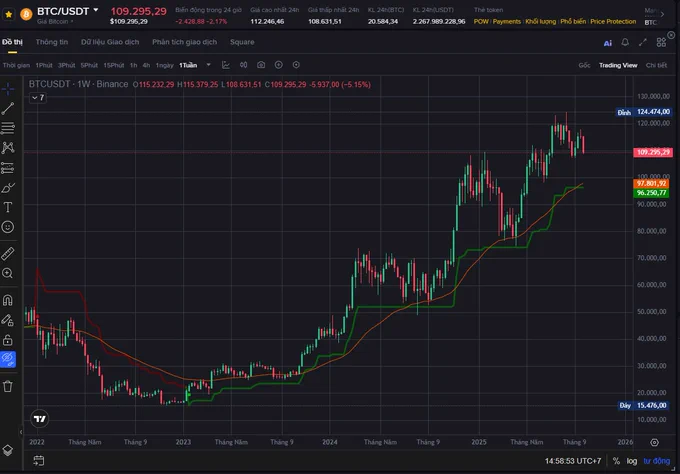Select the forecast/position measuring tool

[x=8, y=168]
